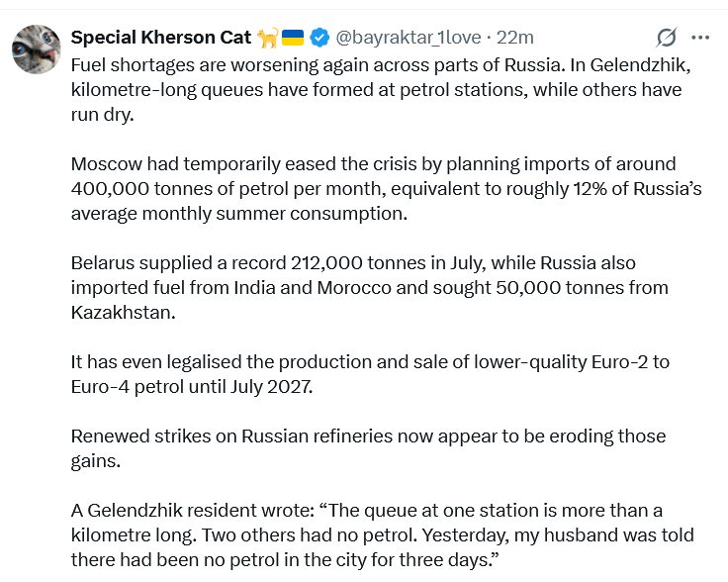Click the paragraph starting 'Moscow had temporarily eased'

(x=387, y=189)
